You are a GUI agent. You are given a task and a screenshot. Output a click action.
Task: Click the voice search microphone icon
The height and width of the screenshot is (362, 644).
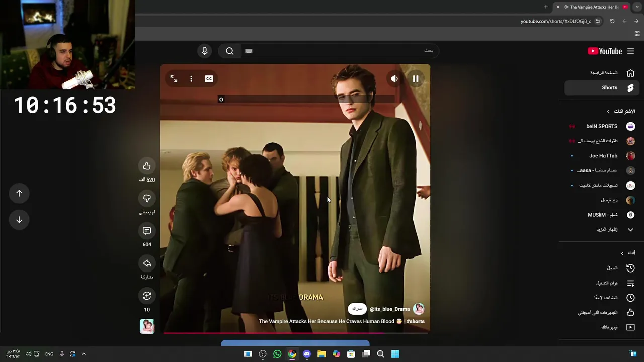(x=204, y=51)
